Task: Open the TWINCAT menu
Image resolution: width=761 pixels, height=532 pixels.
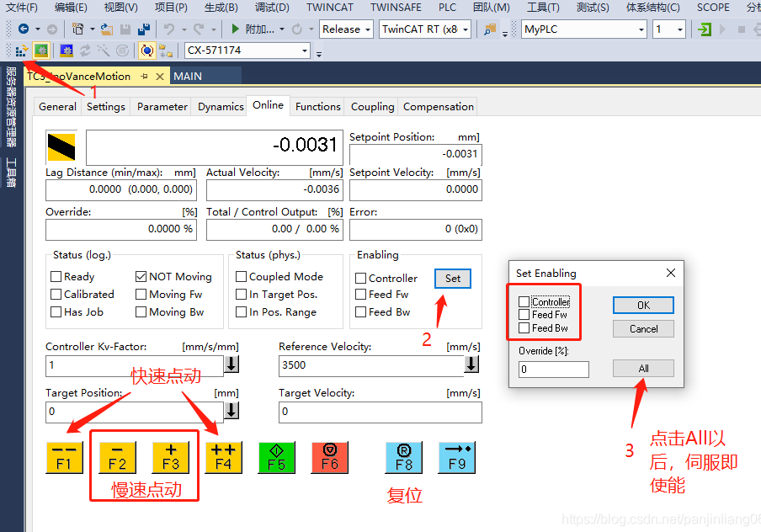Action: click(x=329, y=8)
